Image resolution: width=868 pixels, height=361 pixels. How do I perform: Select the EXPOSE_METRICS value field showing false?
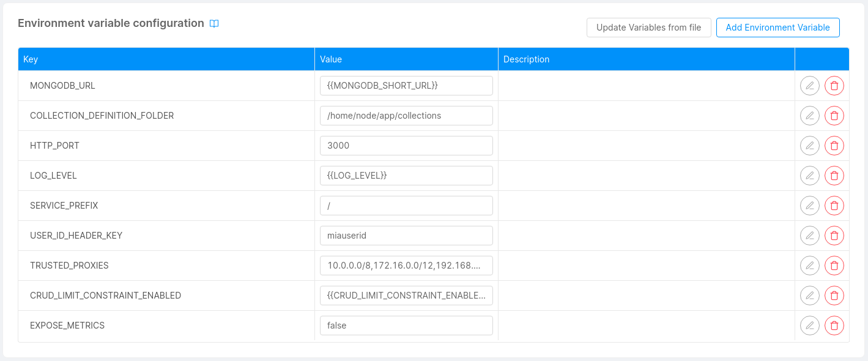click(406, 326)
